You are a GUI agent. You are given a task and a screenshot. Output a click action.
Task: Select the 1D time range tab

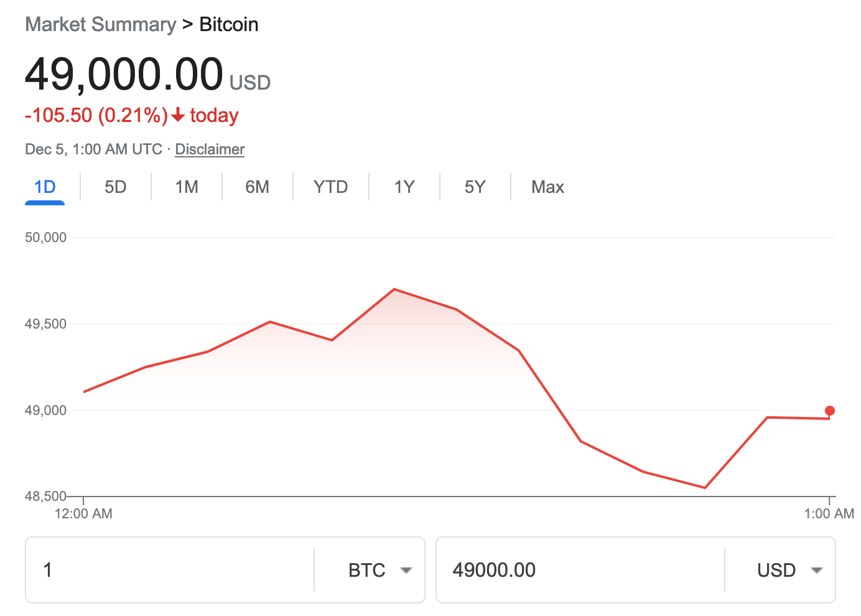(x=45, y=187)
